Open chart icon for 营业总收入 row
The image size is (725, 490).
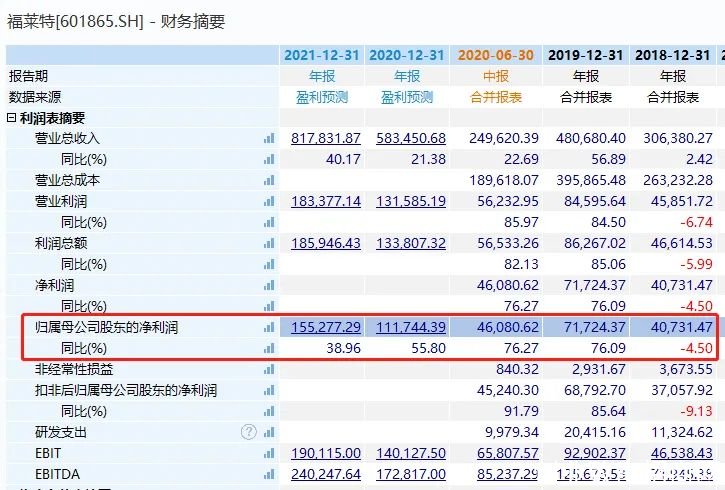(x=269, y=138)
